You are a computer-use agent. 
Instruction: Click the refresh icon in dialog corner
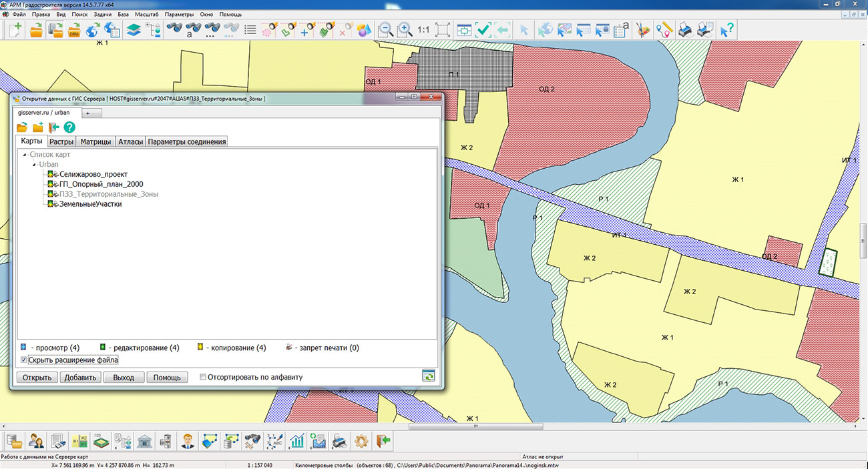pyautogui.click(x=429, y=376)
